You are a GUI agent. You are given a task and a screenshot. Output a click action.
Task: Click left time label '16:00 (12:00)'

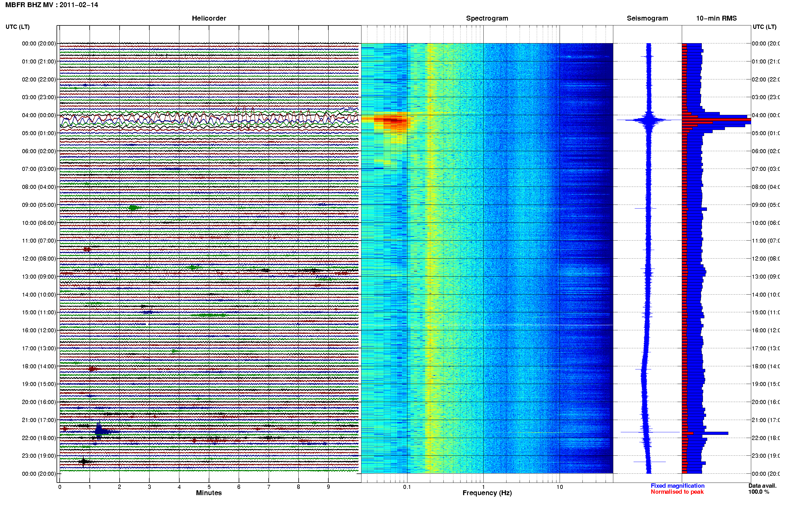(39, 330)
